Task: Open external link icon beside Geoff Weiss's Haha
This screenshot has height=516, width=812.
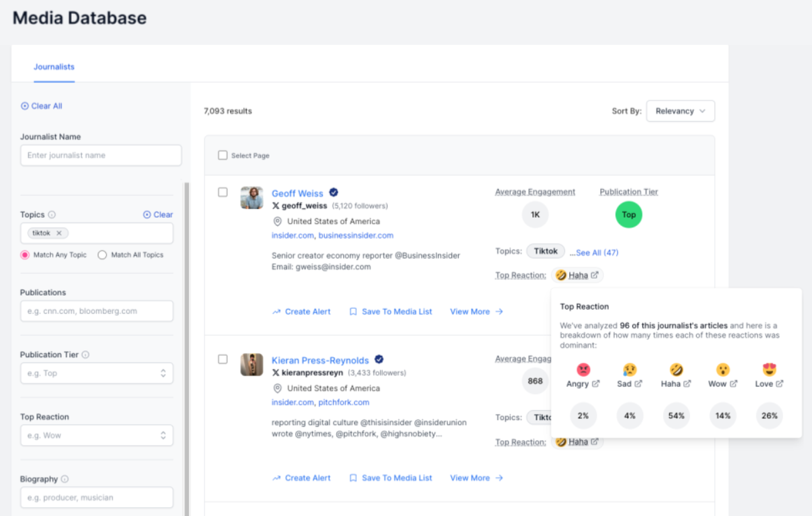Action: click(595, 275)
